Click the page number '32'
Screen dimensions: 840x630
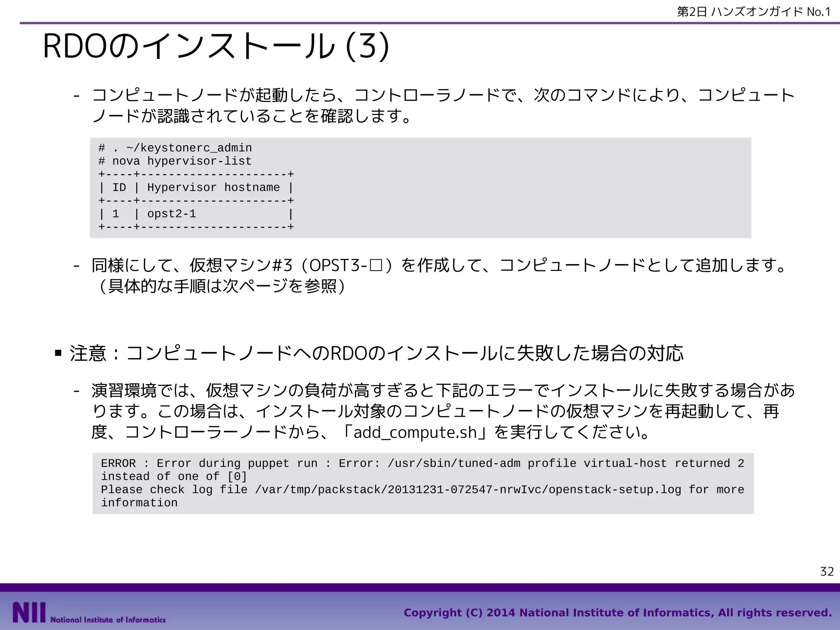[x=827, y=571]
